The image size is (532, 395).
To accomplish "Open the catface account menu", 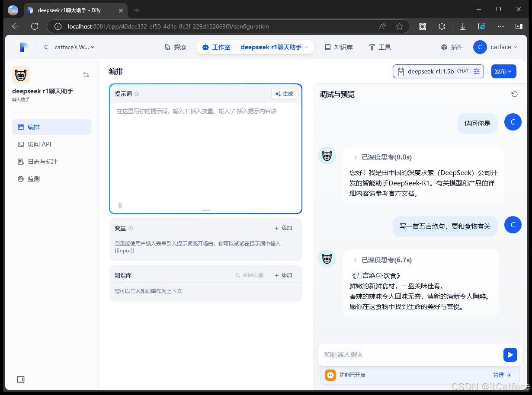I will [495, 47].
